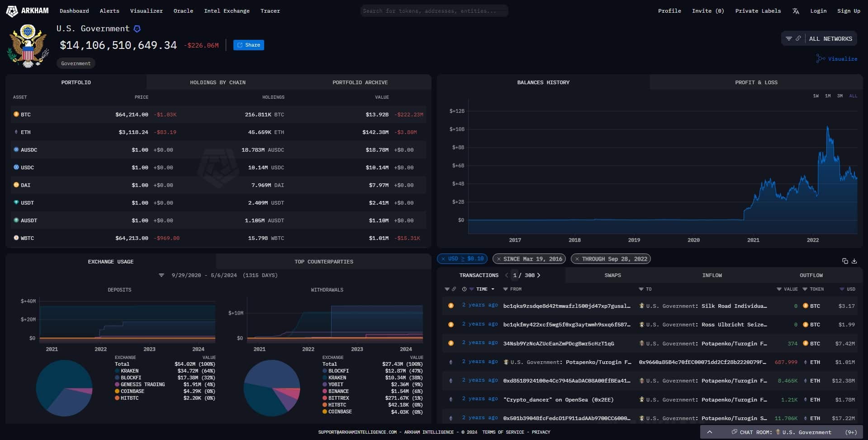This screenshot has width=868, height=440.
Task: Filter by Value column icon
Action: pos(779,289)
